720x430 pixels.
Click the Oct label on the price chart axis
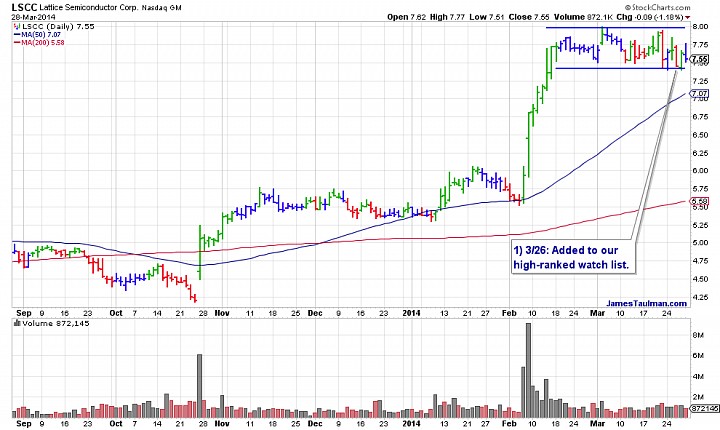click(116, 313)
